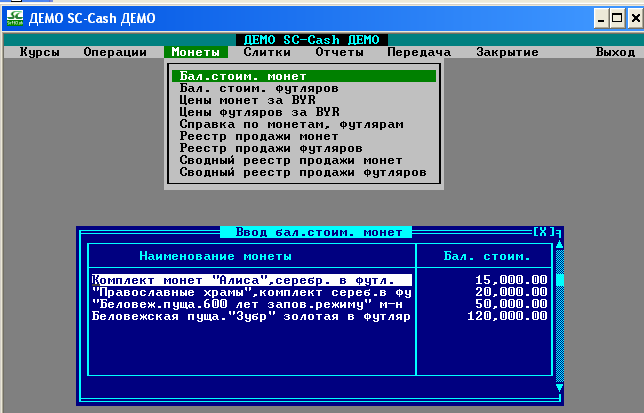Click value 15,000.00

tap(511, 280)
